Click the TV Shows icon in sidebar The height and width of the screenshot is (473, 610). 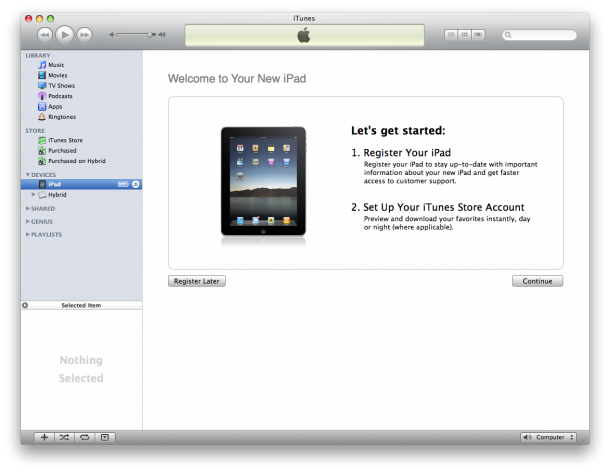pos(42,86)
